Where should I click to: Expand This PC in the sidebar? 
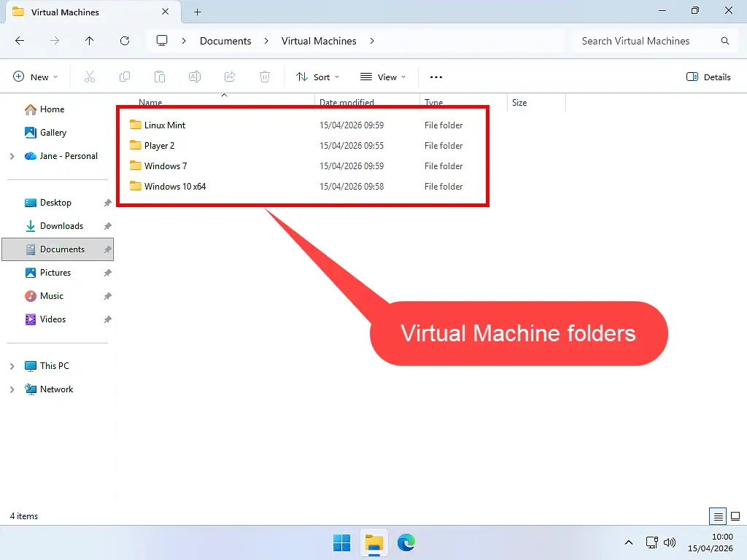[13, 365]
